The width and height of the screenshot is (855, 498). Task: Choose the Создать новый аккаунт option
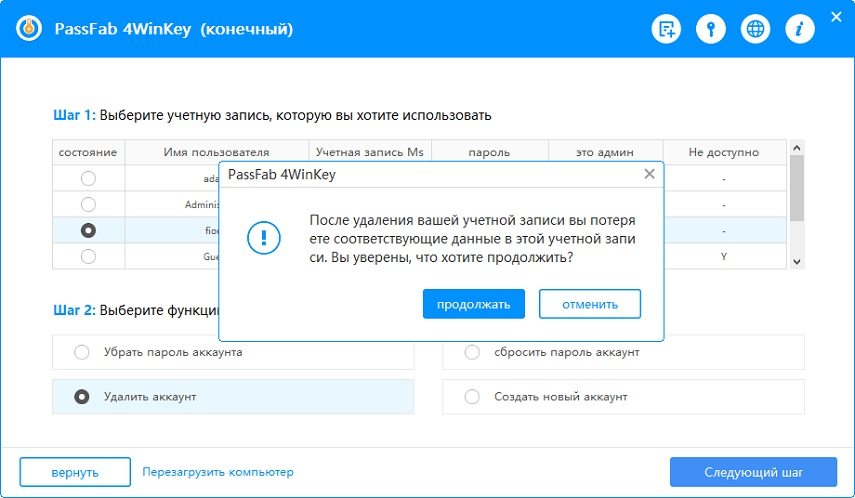[x=623, y=397]
